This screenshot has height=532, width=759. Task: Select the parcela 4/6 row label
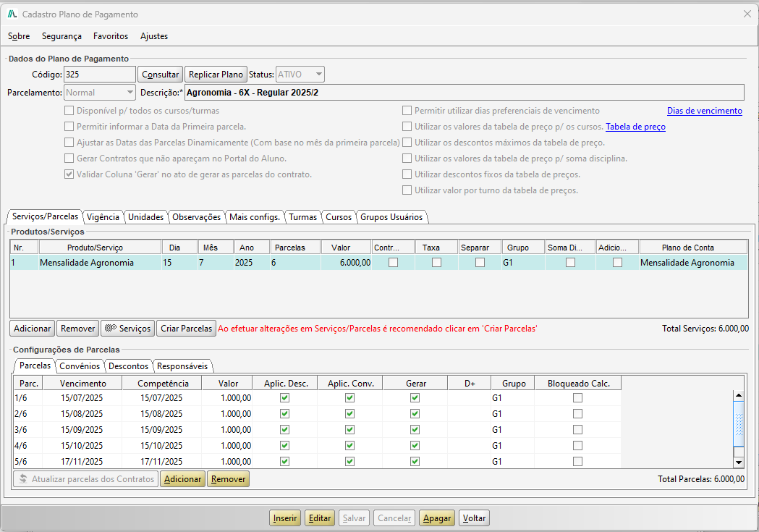click(x=28, y=446)
